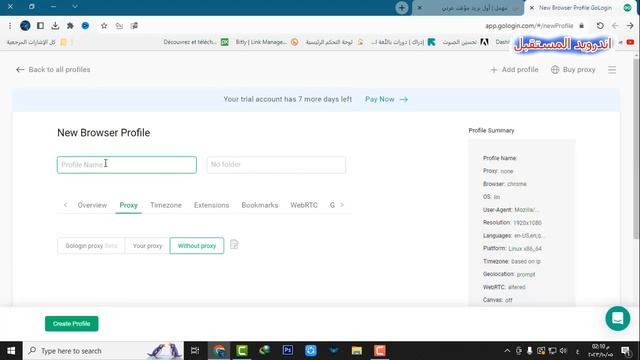Click the translate icon in the address bar

coord(134,26)
